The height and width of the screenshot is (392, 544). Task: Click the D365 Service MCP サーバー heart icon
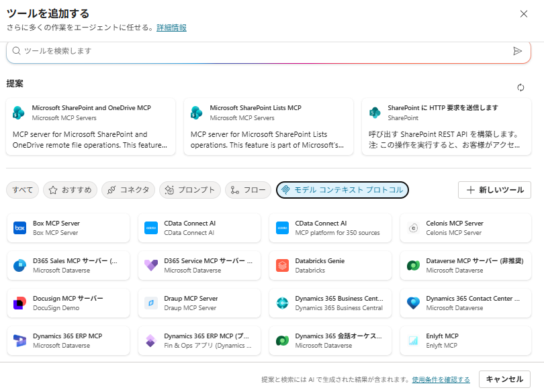(x=151, y=266)
